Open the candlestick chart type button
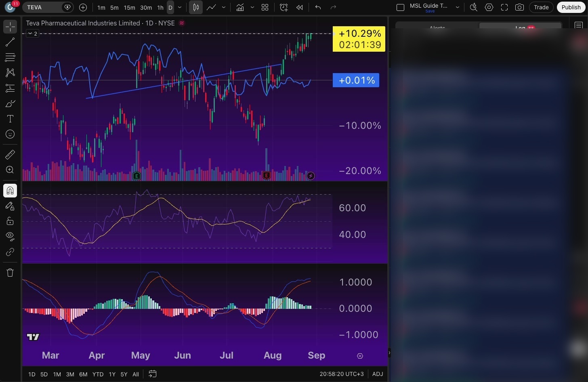 196,7
